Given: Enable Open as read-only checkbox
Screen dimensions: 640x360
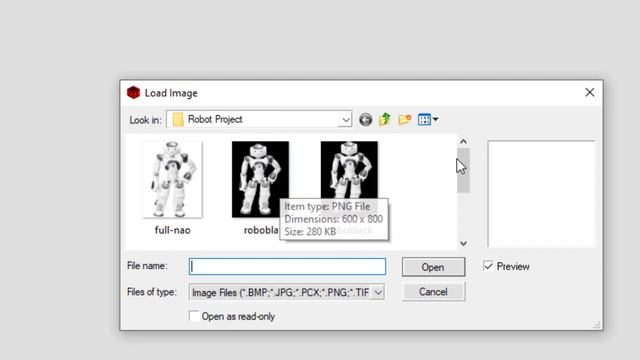Looking at the screenshot, I should click(194, 316).
